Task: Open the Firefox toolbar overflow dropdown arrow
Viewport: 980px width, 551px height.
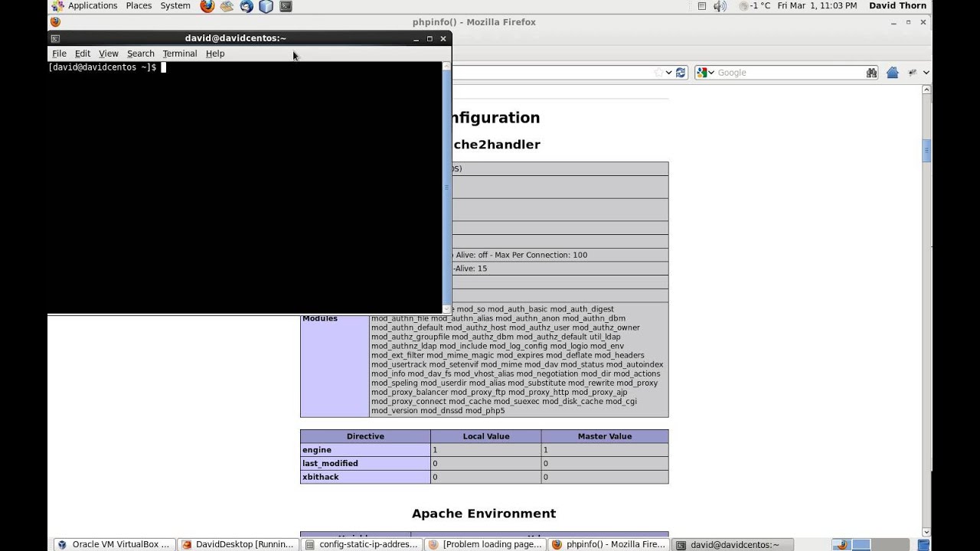Action: (926, 73)
